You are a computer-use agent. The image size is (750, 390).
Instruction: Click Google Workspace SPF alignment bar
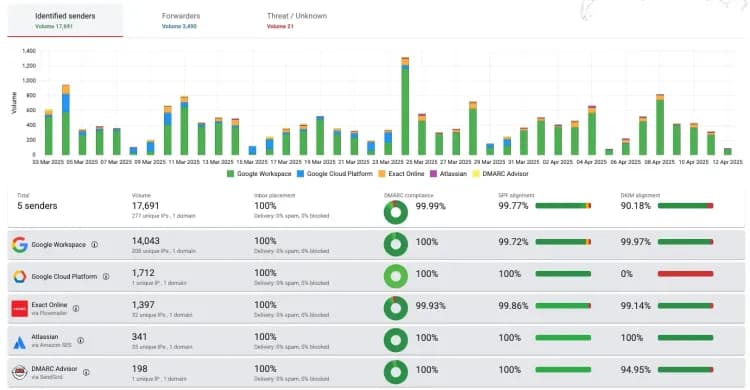(563, 242)
